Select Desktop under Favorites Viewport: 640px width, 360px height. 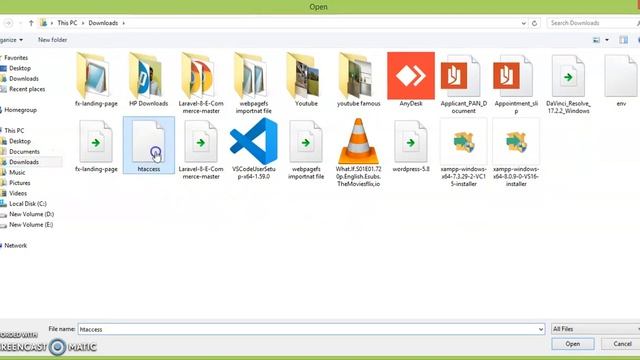tap(20, 68)
